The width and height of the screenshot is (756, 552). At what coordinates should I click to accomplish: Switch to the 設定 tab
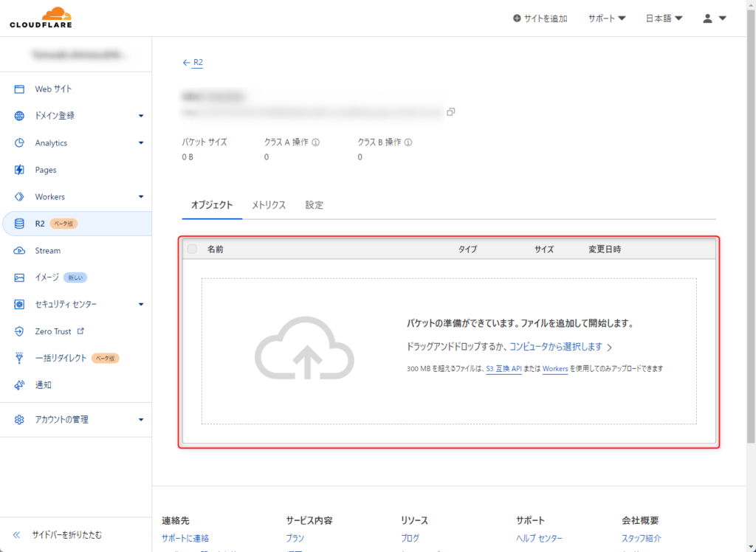pyautogui.click(x=314, y=205)
